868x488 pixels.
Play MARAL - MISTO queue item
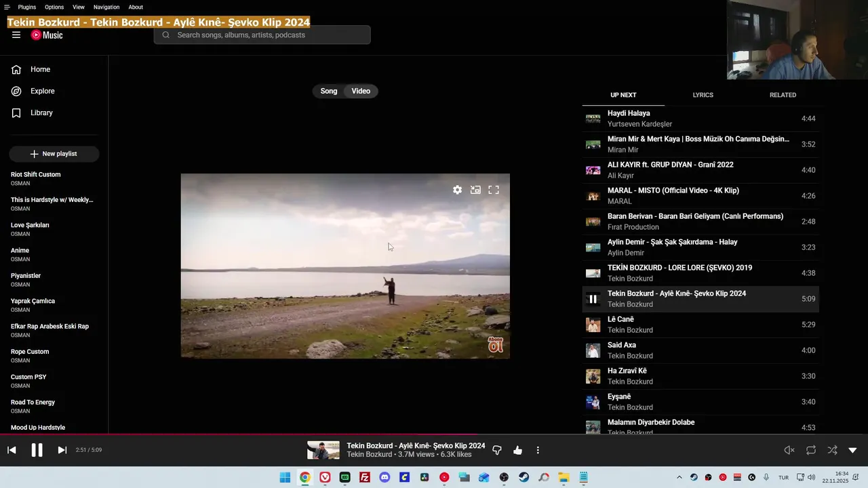coord(701,196)
